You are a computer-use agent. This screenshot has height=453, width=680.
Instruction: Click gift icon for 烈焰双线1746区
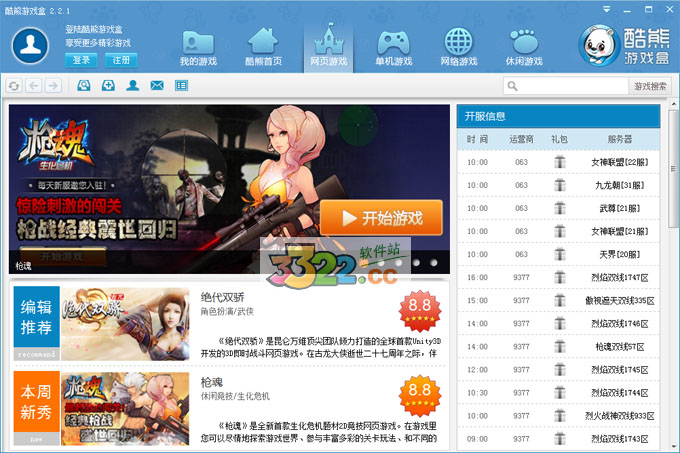coord(560,323)
